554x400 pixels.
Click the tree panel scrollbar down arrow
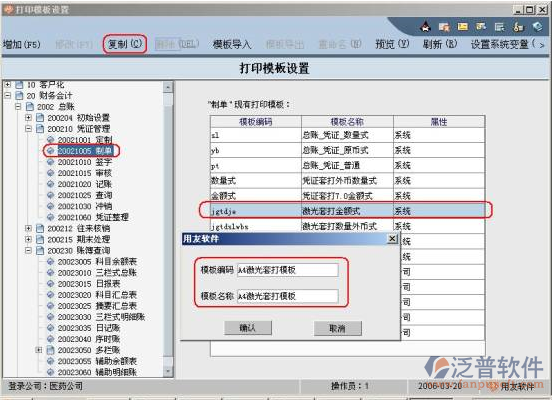(x=168, y=371)
